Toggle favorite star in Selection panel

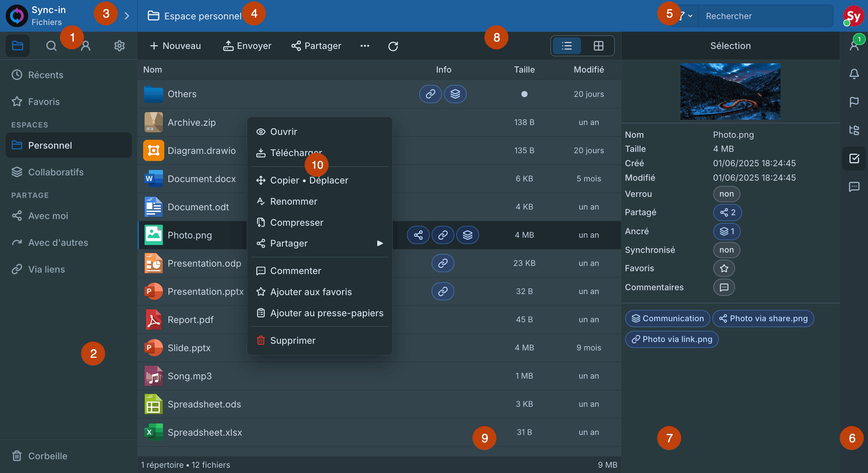tap(724, 268)
